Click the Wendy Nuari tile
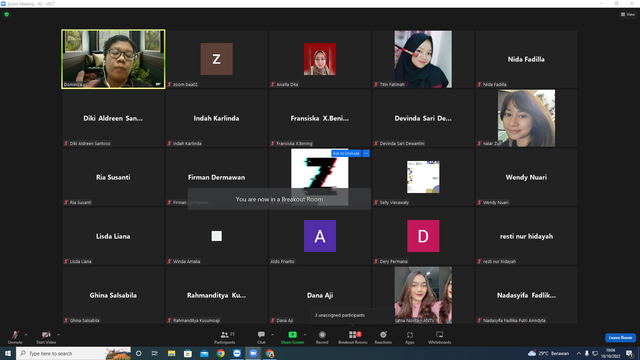 click(x=526, y=177)
